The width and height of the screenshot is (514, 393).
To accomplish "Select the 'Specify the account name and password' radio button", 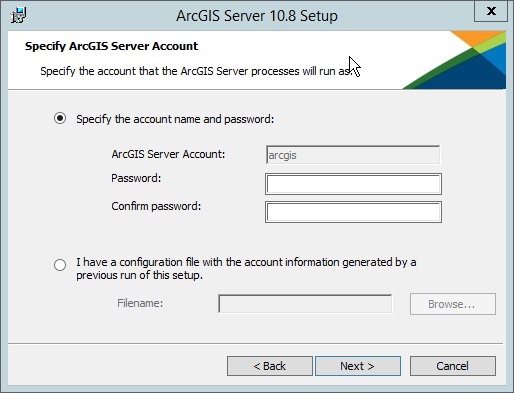I will (60, 118).
